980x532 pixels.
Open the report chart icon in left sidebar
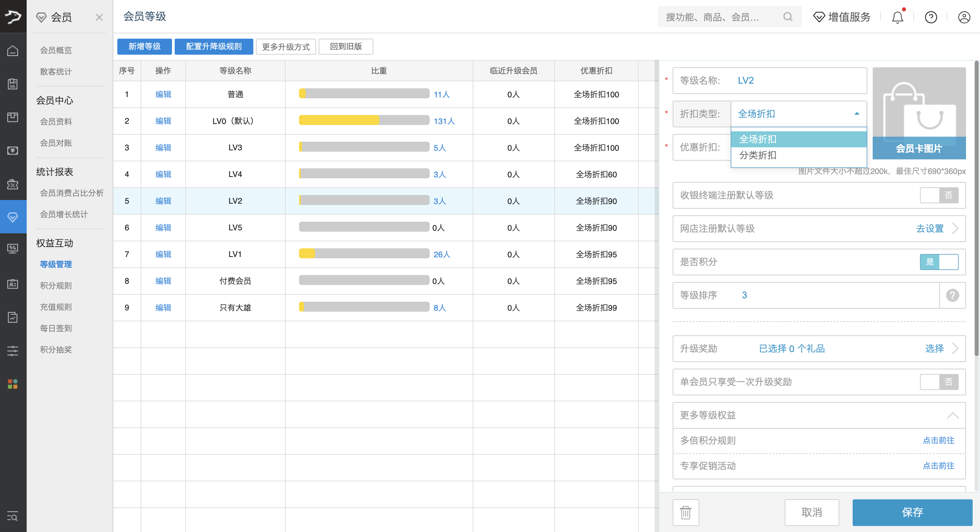point(13,317)
